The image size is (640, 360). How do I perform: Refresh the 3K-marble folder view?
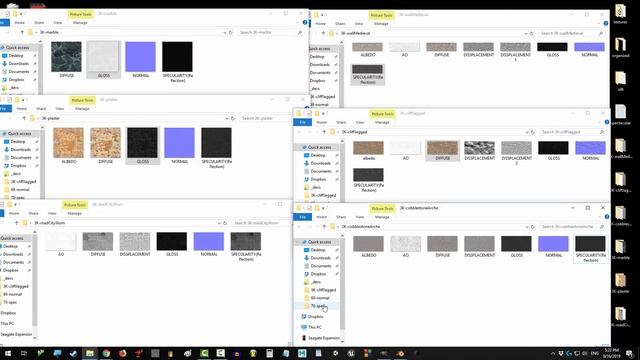click(231, 32)
